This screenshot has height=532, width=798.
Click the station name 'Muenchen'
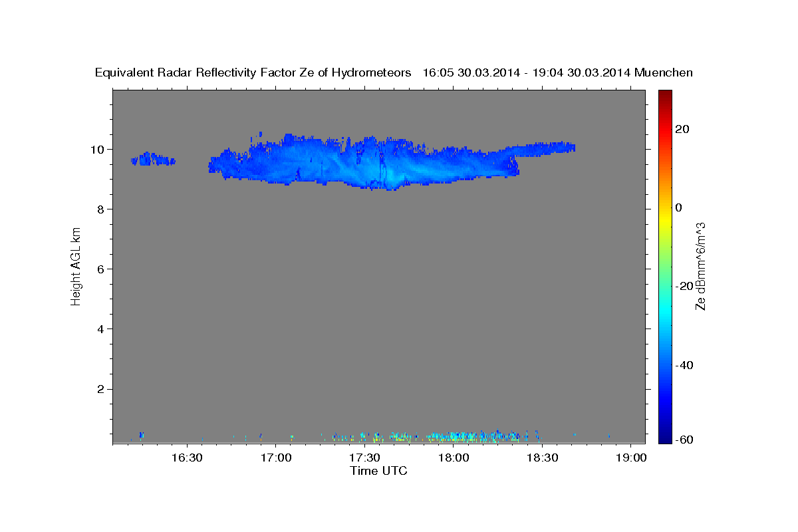click(x=664, y=73)
